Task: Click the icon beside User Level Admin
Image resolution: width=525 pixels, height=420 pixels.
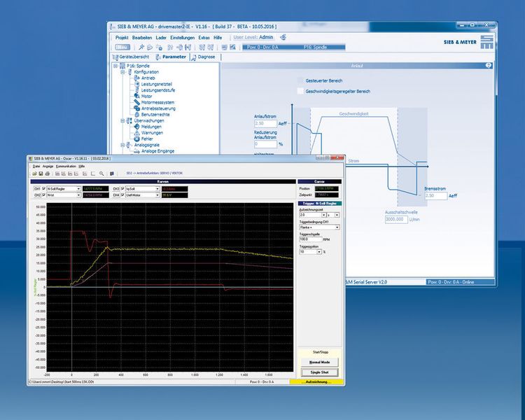Action: [x=283, y=37]
